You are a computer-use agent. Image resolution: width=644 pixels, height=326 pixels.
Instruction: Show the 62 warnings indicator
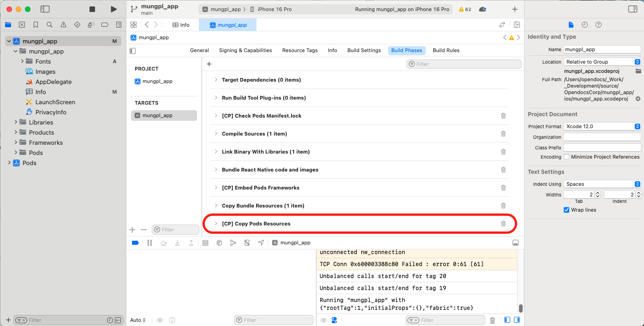click(x=465, y=9)
